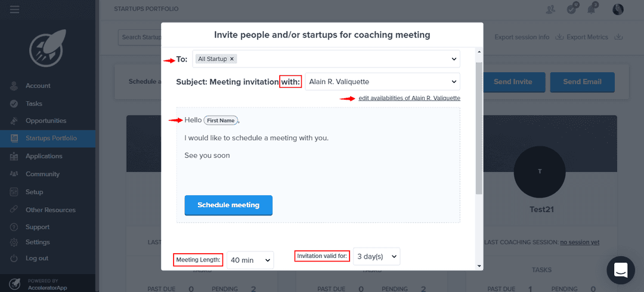Viewport: 644px width, 292px height.
Task: Click the rocket logo in sidebar
Action: coord(48,48)
